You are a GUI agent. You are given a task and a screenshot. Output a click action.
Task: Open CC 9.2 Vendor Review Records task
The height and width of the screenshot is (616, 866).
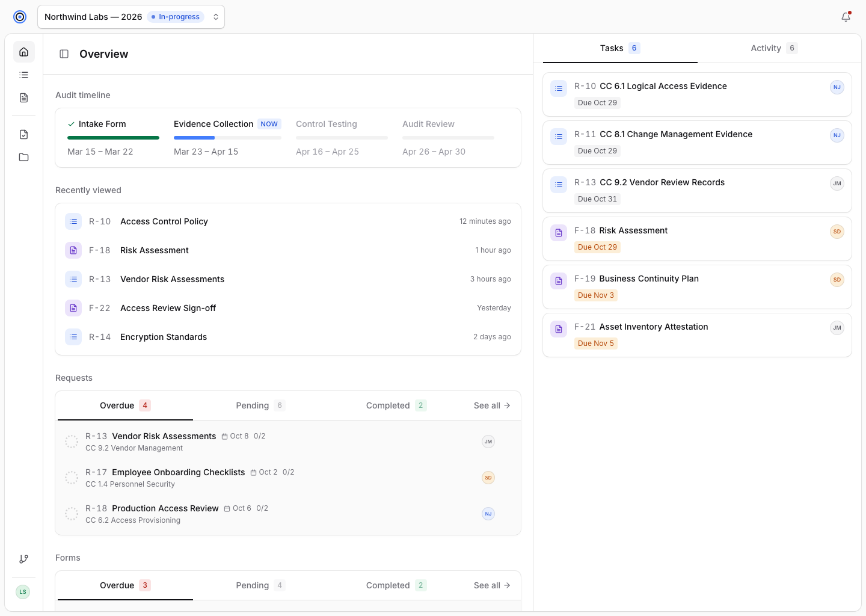point(697,191)
